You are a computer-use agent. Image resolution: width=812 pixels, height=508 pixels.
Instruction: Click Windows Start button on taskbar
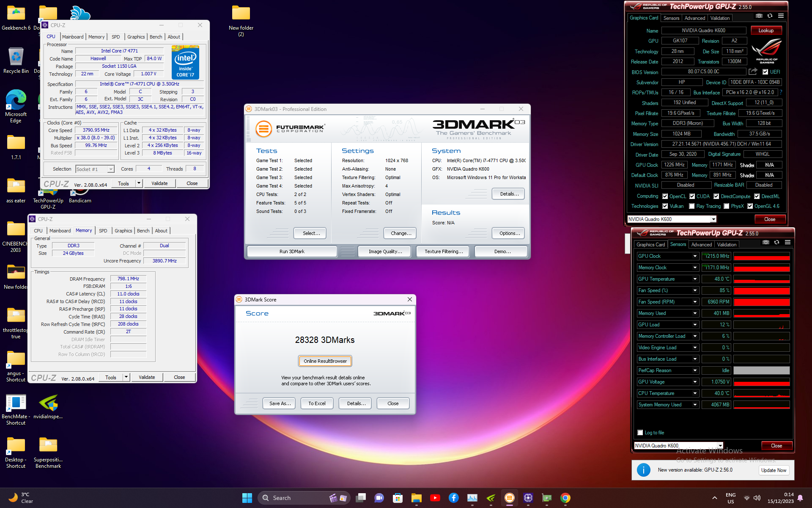247,498
